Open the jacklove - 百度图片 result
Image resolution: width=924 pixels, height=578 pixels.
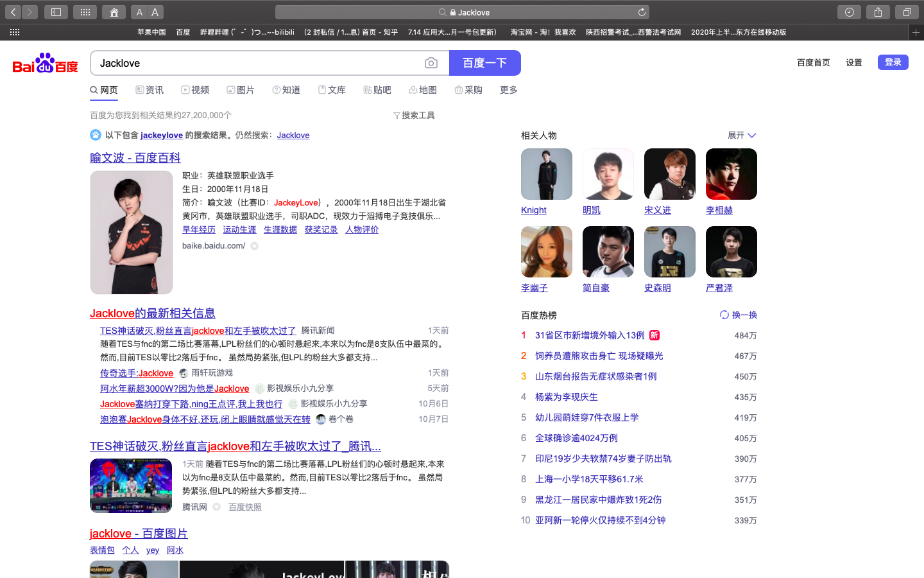tap(139, 534)
